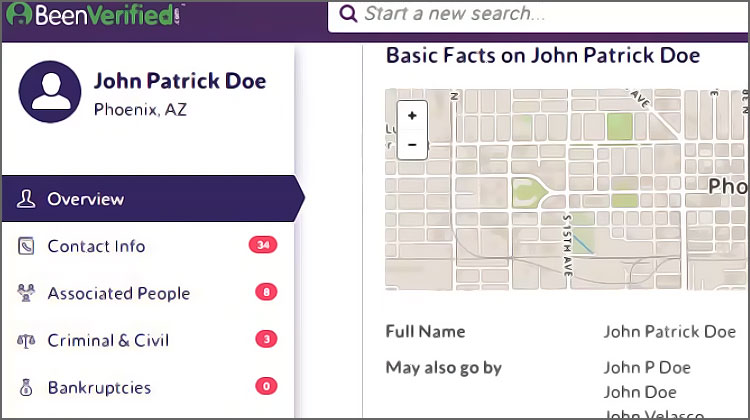Viewport: 750px width, 420px height.
Task: Open the Bankruptcies section
Action: (x=148, y=387)
